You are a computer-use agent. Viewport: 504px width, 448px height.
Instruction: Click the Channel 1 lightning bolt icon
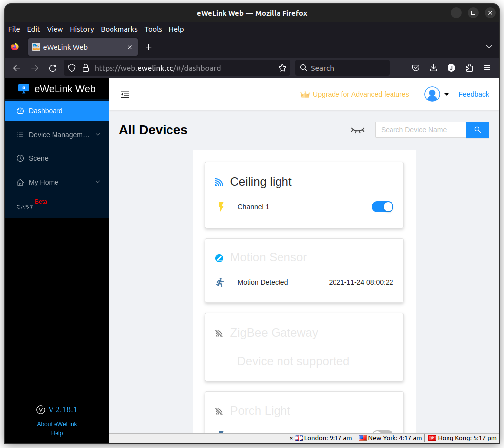pos(221,207)
